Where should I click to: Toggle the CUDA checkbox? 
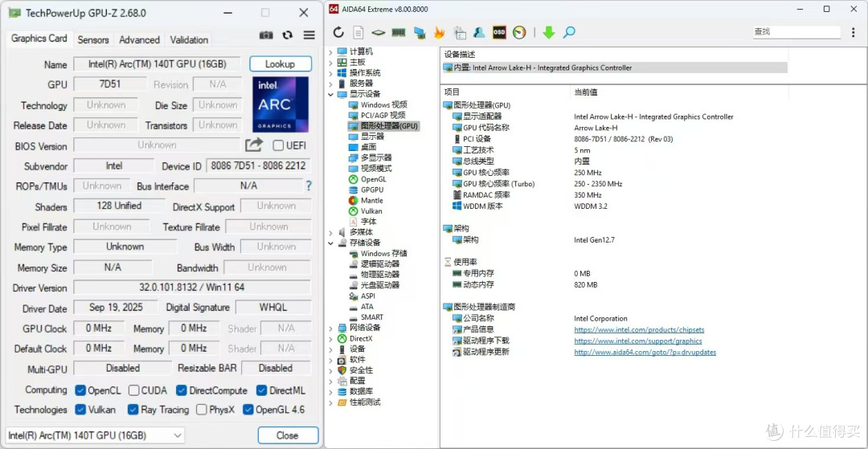pos(133,390)
